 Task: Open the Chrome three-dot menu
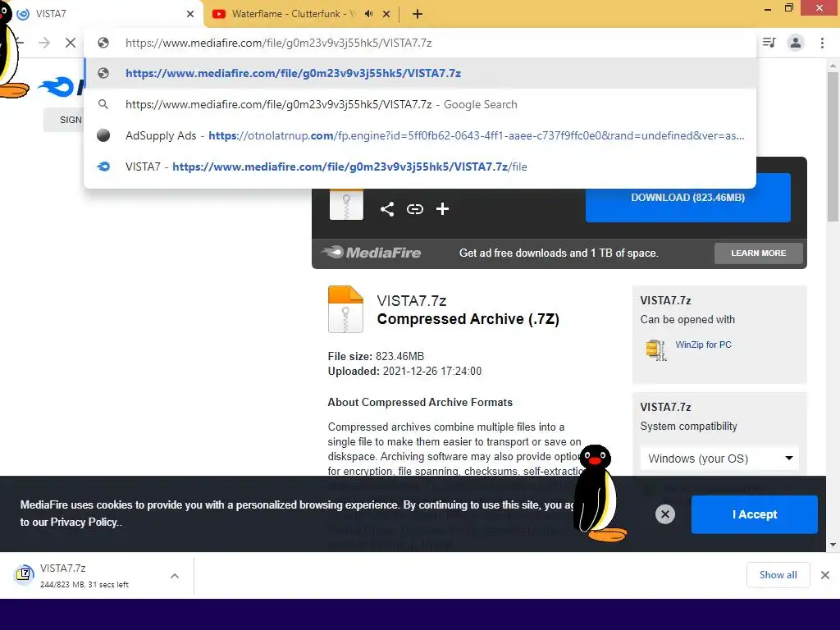(x=822, y=43)
